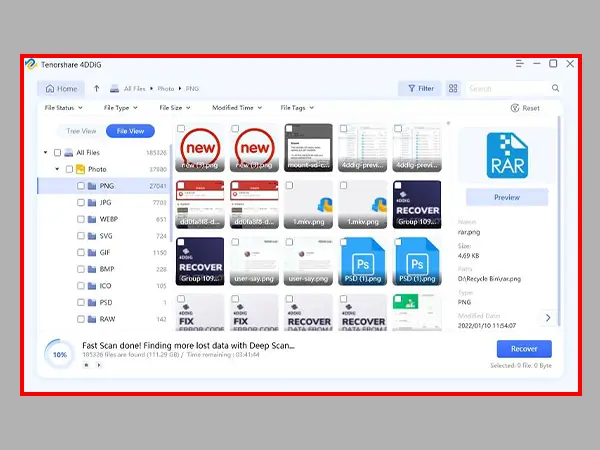Click the Reset circular arrow icon
The height and width of the screenshot is (450, 600).
point(515,108)
